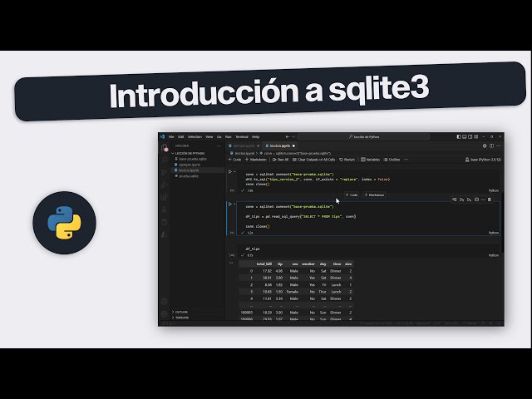Add a Code cell from notebook toolbar
Screen dimensions: 532x399
(234, 160)
